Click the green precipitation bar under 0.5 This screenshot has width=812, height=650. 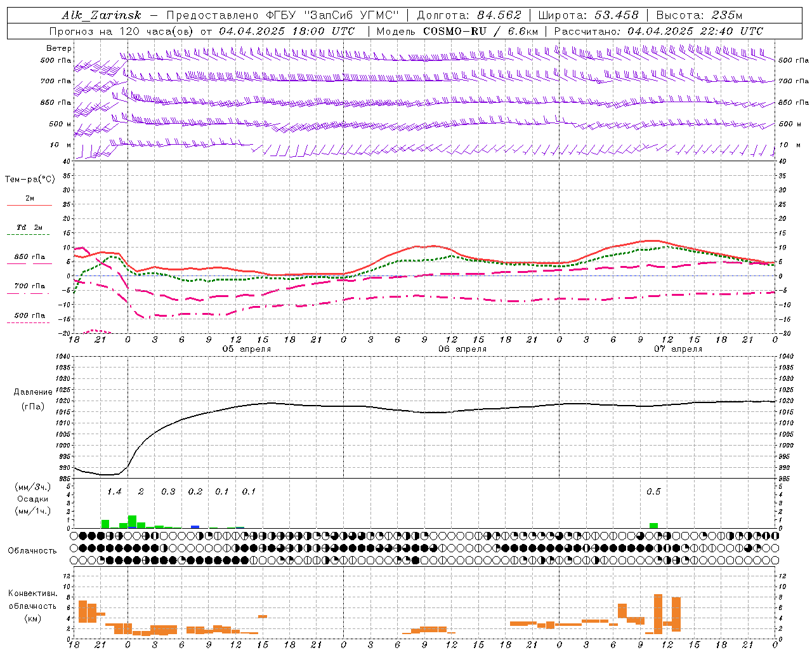click(x=653, y=526)
